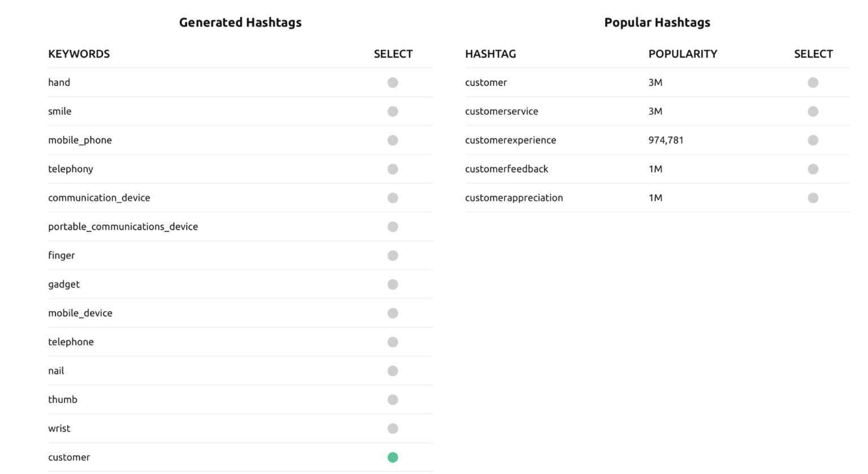Image resolution: width=868 pixels, height=474 pixels.
Task: Select the telephony keyword
Action: click(393, 169)
